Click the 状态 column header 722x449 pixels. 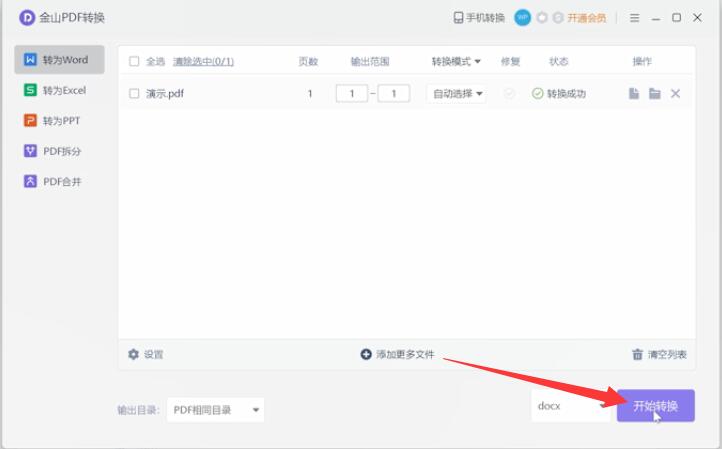[x=559, y=61]
